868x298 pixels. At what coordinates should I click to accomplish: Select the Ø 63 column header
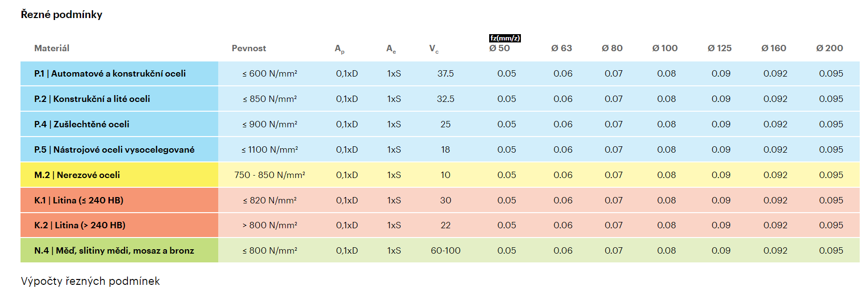point(561,48)
